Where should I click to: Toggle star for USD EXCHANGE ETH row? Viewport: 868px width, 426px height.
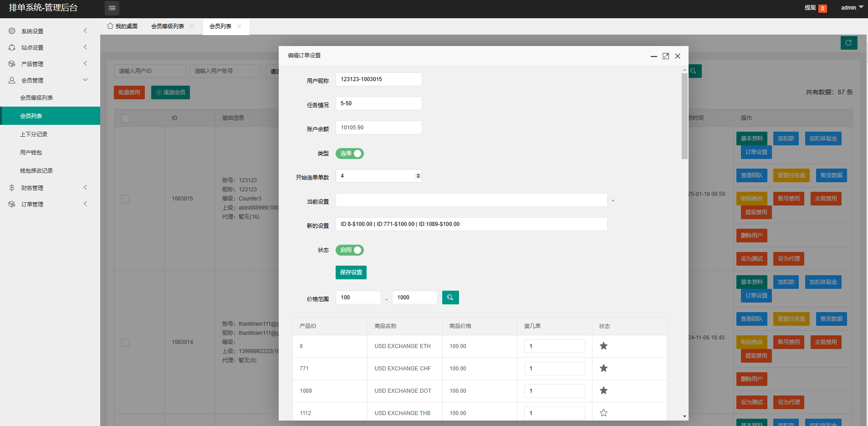(603, 346)
